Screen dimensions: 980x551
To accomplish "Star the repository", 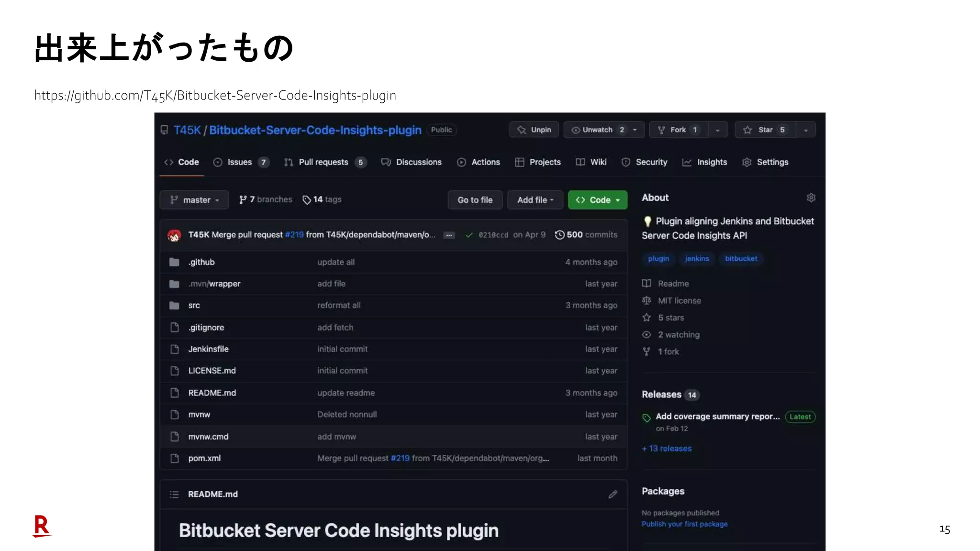I will pyautogui.click(x=765, y=130).
